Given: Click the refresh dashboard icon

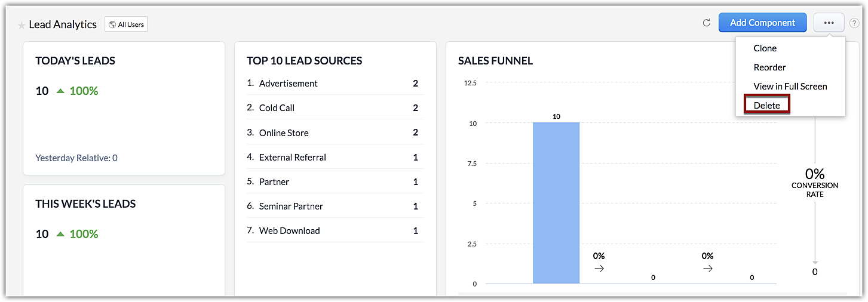Looking at the screenshot, I should pos(706,23).
